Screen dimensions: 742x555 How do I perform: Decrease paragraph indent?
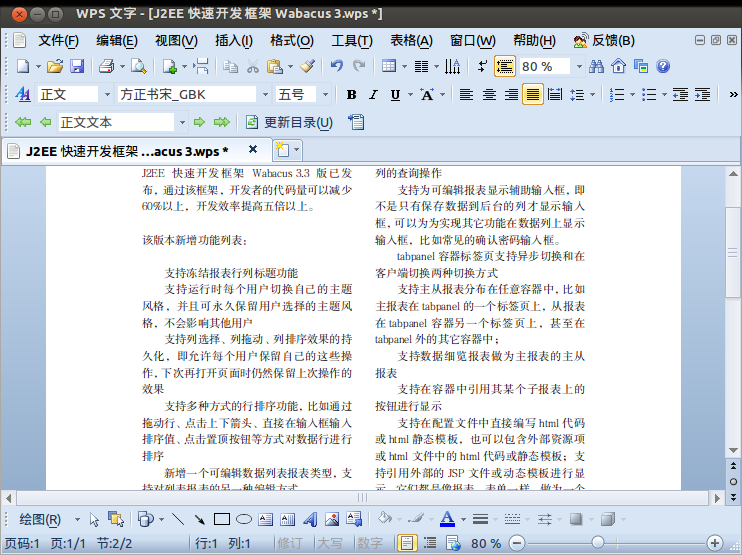tap(680, 95)
